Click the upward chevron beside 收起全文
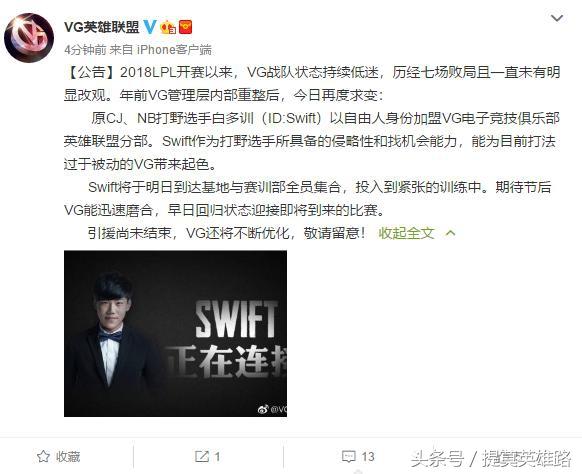Viewport: 582px width, 474px height. point(450,233)
